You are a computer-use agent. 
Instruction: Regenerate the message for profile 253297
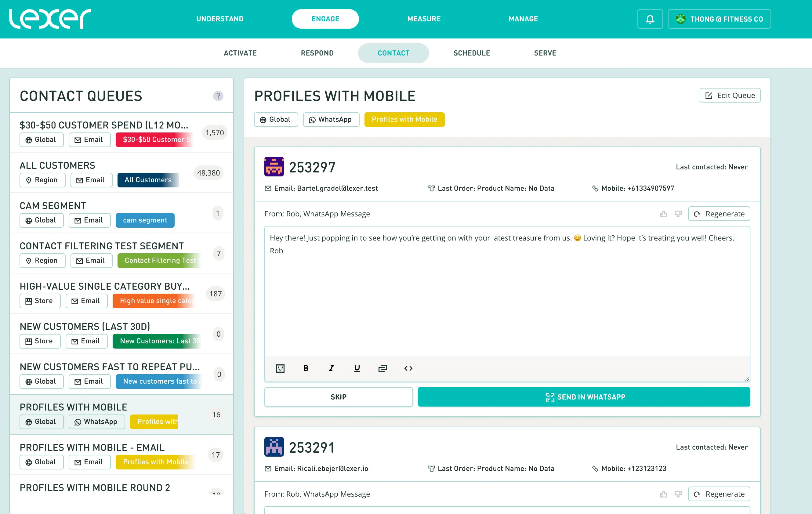point(719,214)
